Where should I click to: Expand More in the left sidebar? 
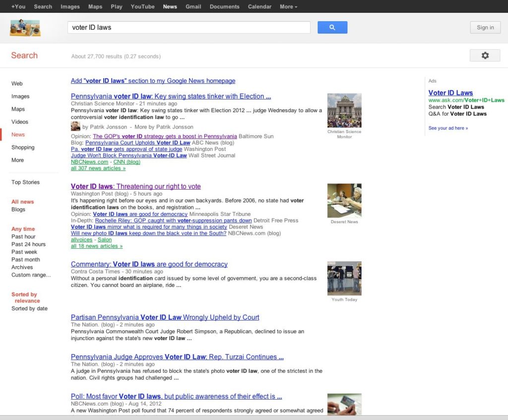click(x=17, y=160)
